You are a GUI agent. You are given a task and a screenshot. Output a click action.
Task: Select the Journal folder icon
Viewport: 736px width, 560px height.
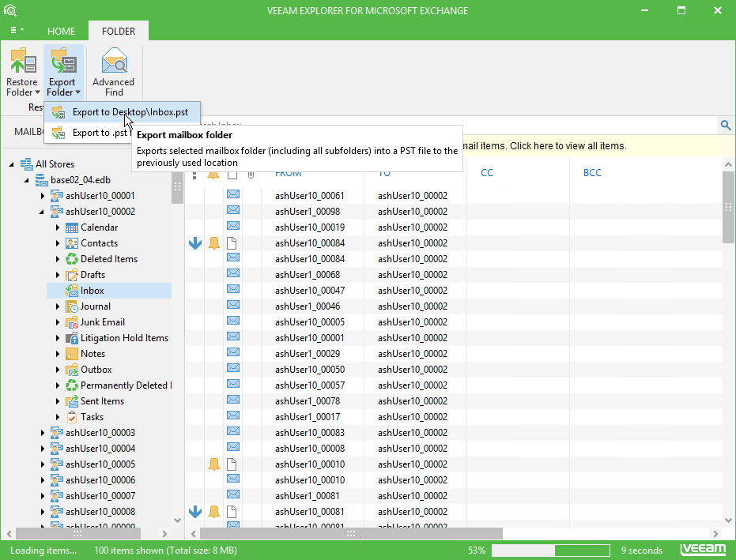[71, 306]
